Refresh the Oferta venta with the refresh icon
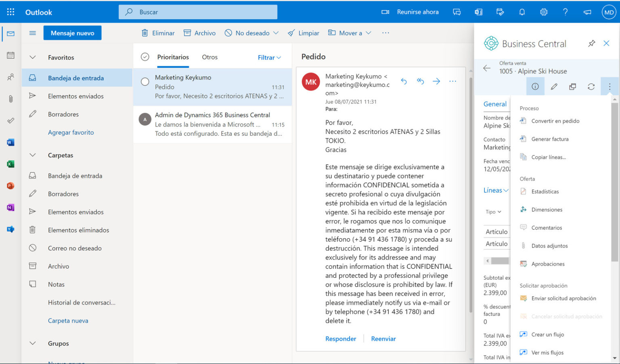Screen dimensions: 620x364 tap(591, 86)
